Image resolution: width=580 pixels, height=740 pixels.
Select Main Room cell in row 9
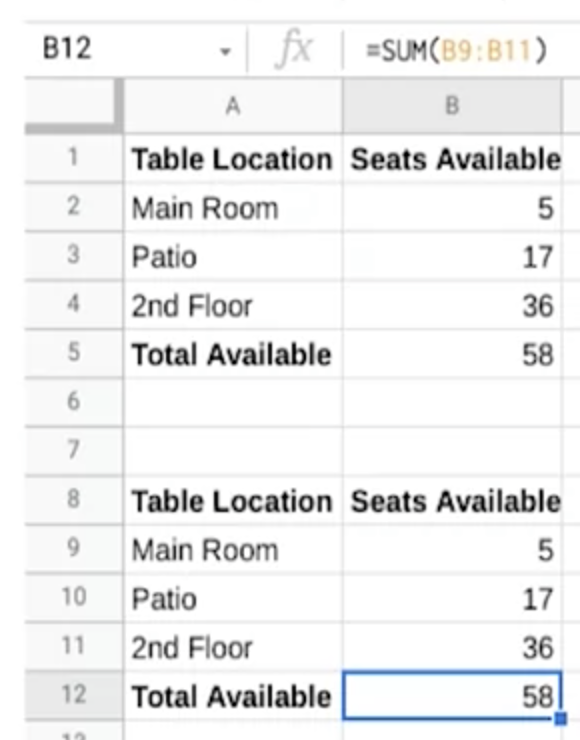coord(233,549)
